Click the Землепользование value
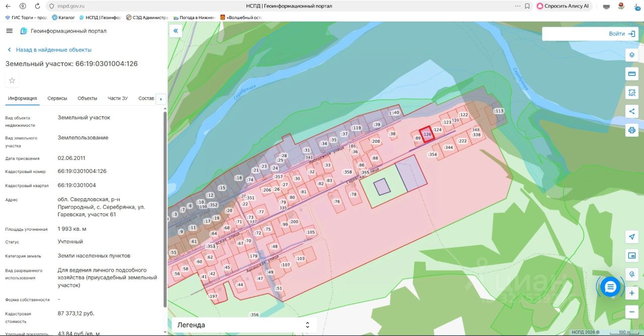The image size is (644, 336). (x=83, y=138)
